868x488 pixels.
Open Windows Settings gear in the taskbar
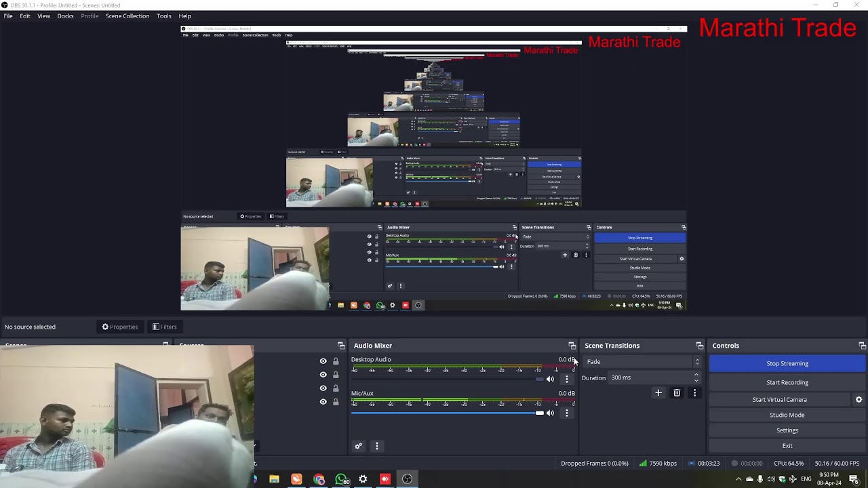tap(363, 479)
